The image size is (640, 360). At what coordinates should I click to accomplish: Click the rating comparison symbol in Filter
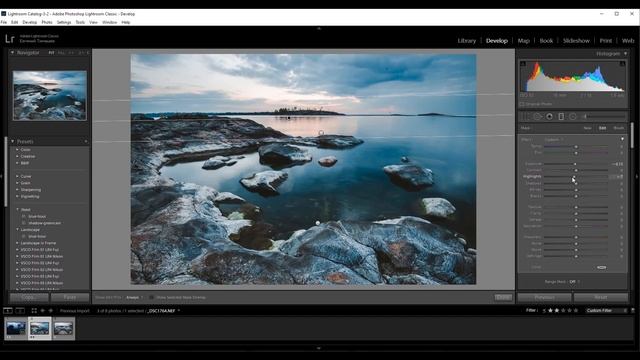pos(544,311)
